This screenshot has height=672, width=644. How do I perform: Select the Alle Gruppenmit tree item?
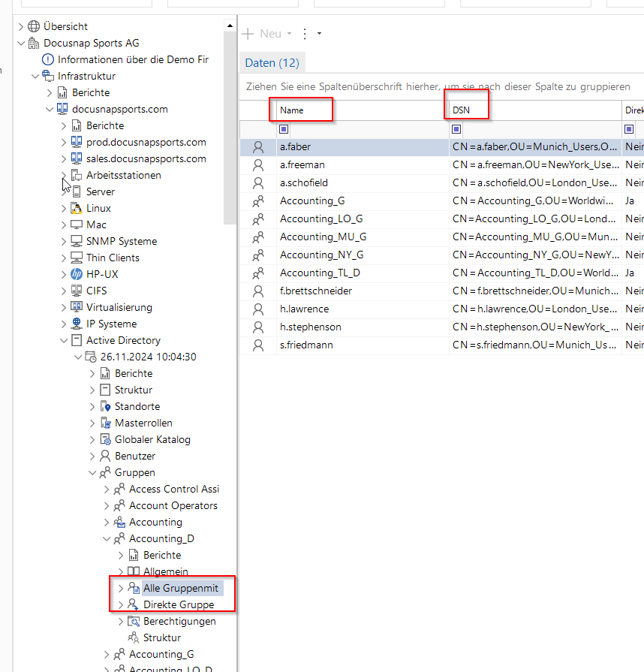pos(180,588)
